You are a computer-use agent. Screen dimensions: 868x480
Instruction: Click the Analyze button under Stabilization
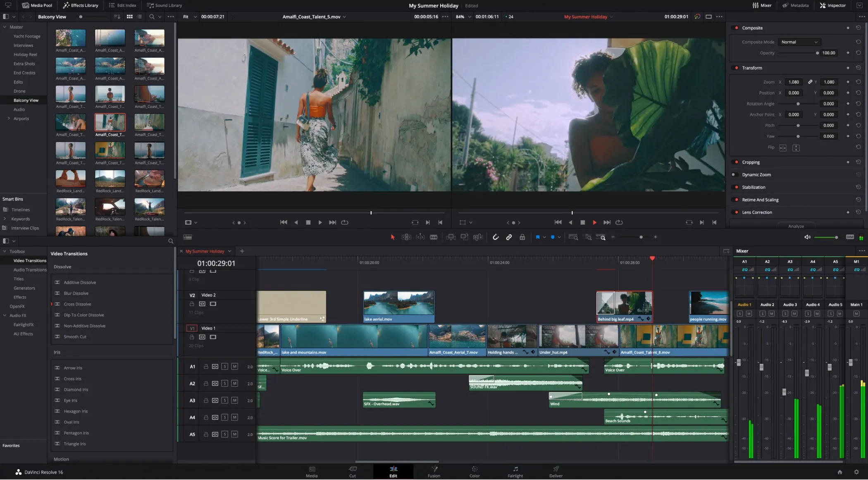796,226
